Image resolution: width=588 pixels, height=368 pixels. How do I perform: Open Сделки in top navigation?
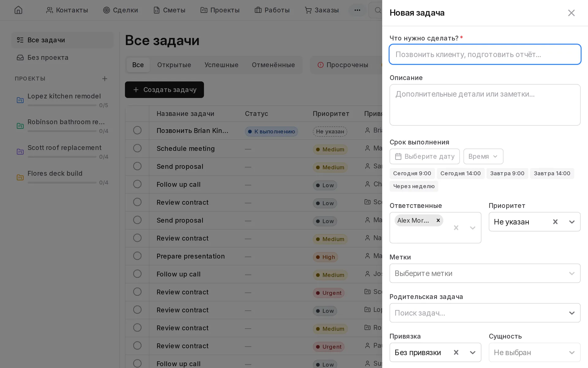click(x=121, y=10)
